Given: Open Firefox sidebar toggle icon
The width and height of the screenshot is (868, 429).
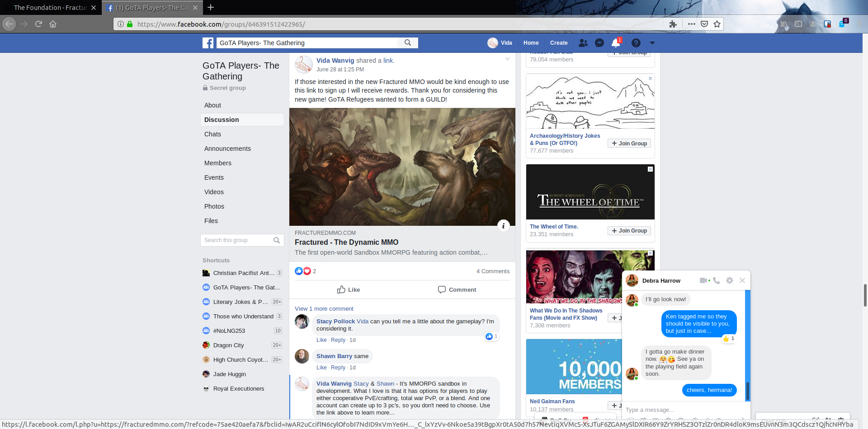Looking at the screenshot, I should click(x=798, y=24).
